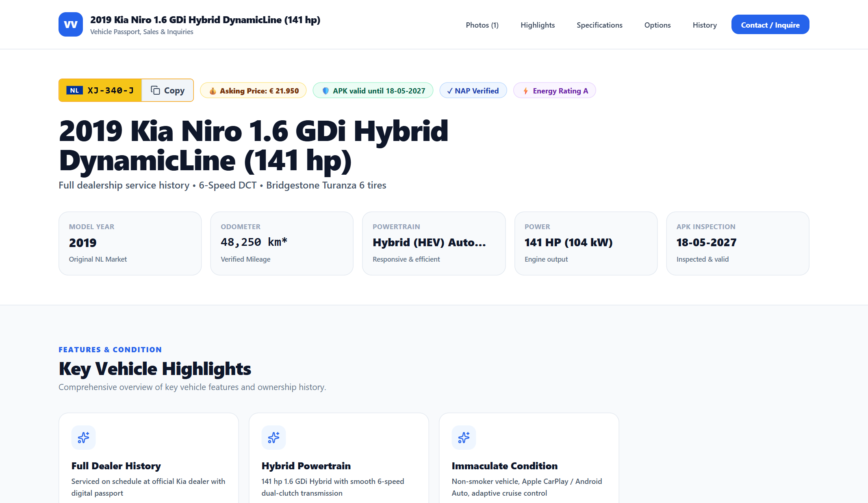868x503 pixels.
Task: Click the Energy Rating A badge
Action: [x=555, y=91]
